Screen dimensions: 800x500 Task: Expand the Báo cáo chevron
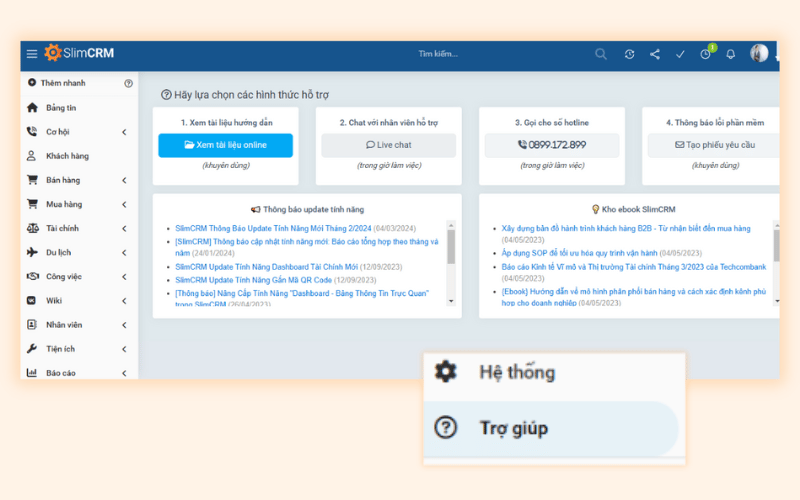point(124,373)
